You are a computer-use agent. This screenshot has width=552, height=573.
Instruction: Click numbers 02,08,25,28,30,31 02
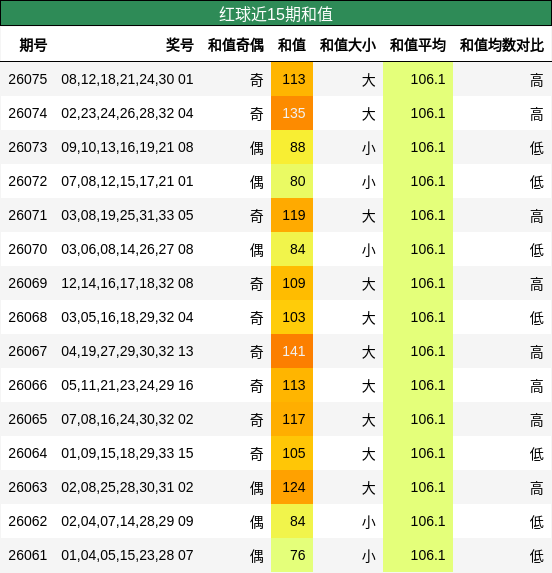127,487
